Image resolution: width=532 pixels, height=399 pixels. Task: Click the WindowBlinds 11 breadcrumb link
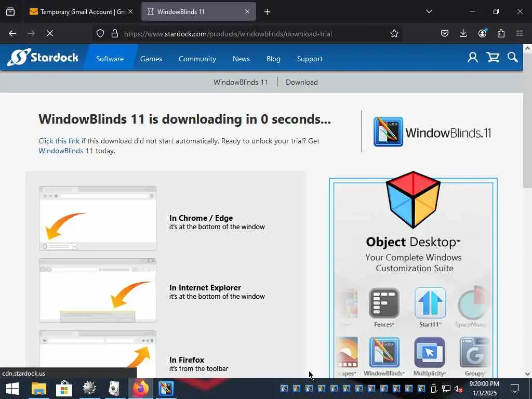point(241,82)
